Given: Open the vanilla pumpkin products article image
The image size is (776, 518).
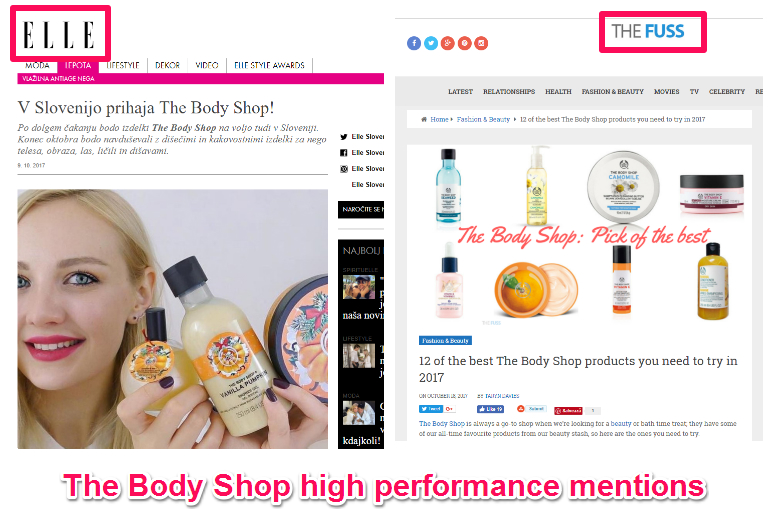Looking at the screenshot, I should pos(173,319).
